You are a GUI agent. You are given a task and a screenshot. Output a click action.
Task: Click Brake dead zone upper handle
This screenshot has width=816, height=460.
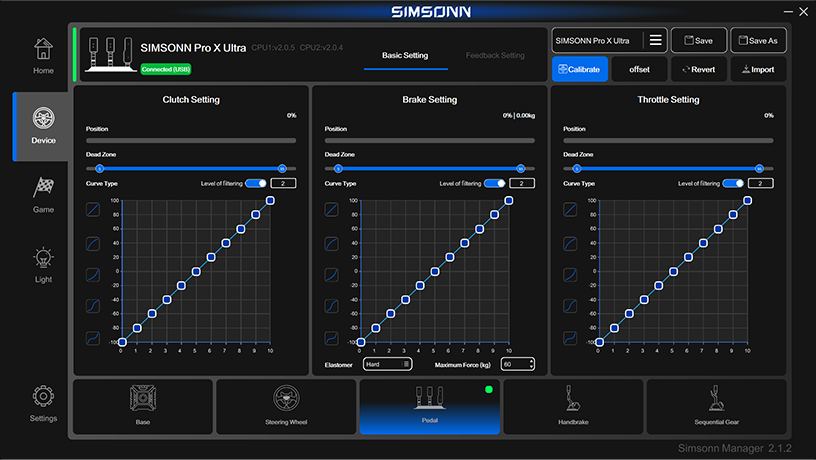click(520, 169)
